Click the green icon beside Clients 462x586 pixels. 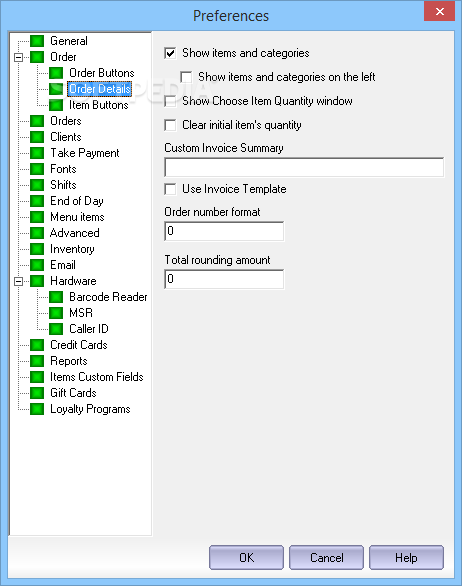tap(37, 137)
